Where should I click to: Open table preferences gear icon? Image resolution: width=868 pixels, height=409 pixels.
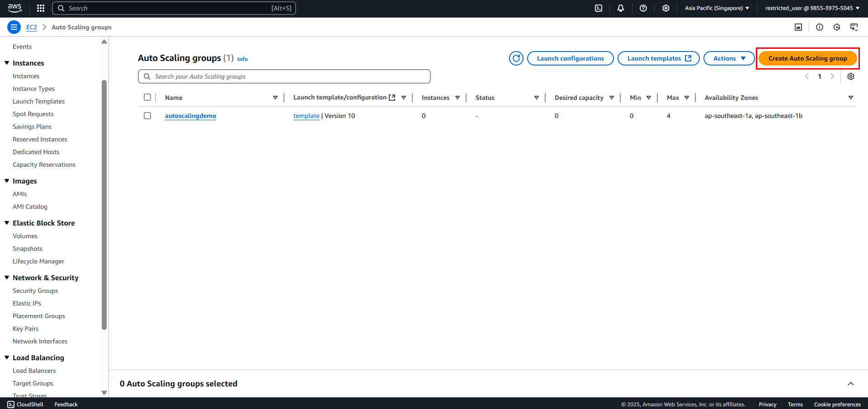coord(851,76)
